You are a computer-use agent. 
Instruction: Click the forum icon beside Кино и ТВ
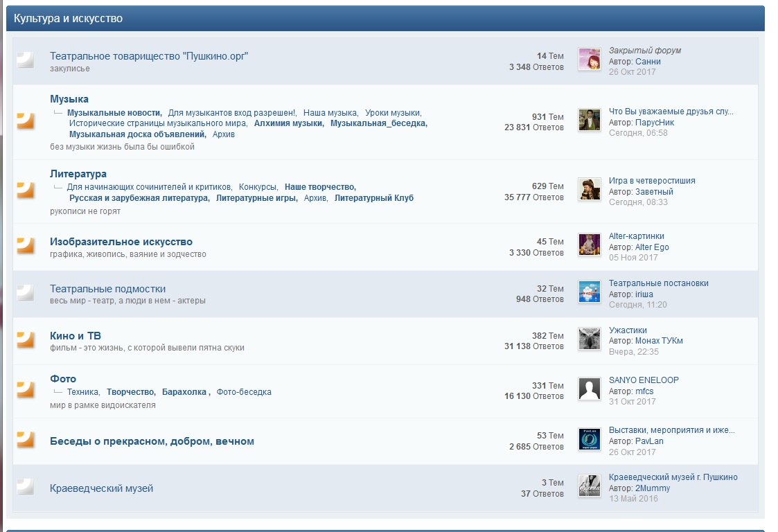pos(26,339)
